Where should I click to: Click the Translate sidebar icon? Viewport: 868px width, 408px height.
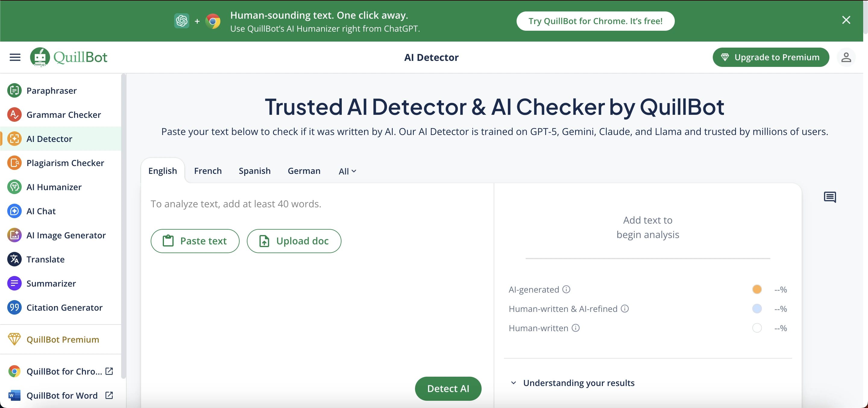tap(14, 259)
